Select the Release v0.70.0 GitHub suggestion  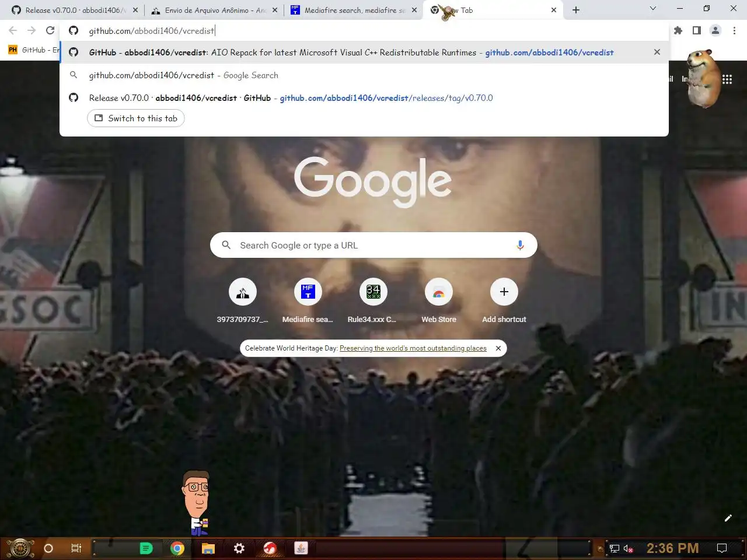coord(364,97)
